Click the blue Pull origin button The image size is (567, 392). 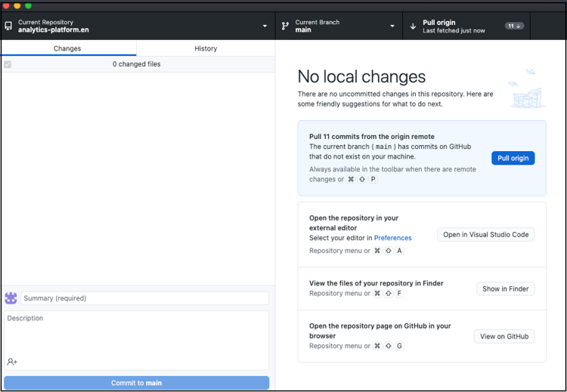(513, 159)
